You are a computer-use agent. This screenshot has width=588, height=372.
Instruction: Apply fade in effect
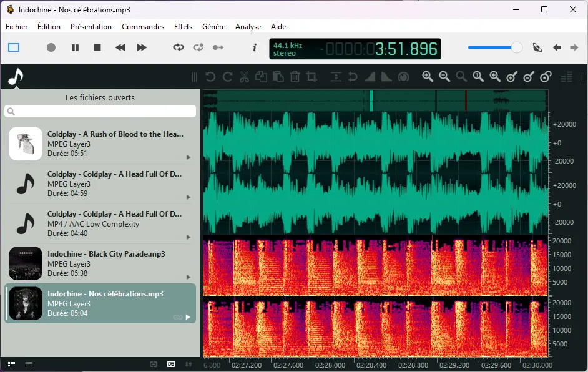(370, 77)
